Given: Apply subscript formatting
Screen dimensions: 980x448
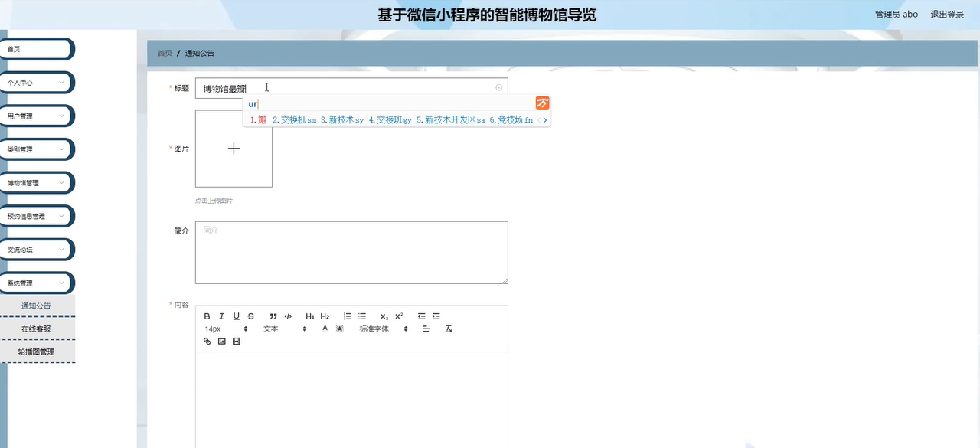Looking at the screenshot, I should tap(384, 316).
